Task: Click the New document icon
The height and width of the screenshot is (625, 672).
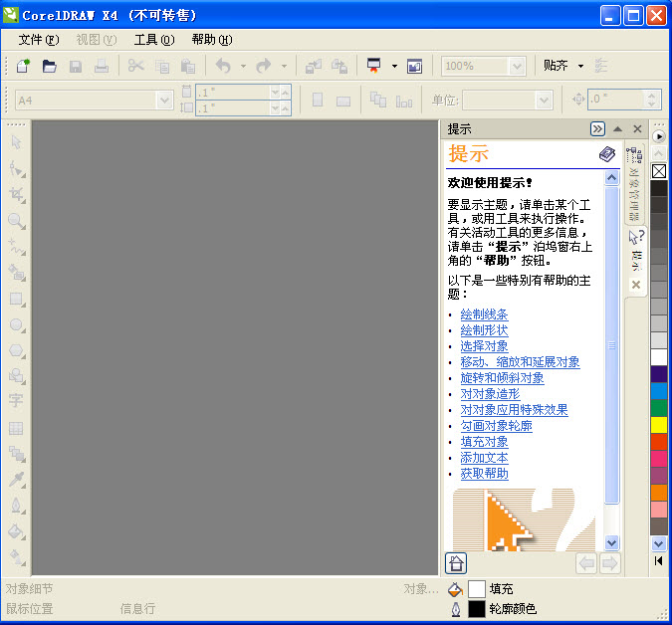Action: click(x=23, y=67)
